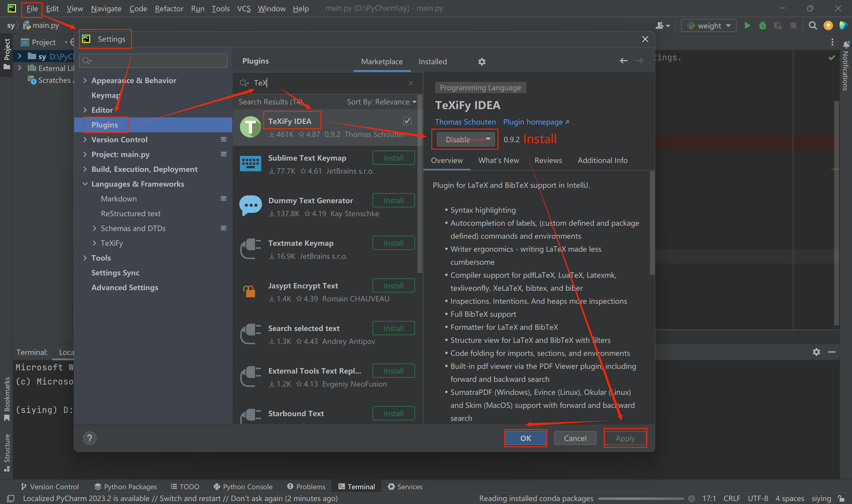Viewport: 852px width, 504px height.
Task: Click the green Run button in toolbar
Action: click(x=747, y=26)
